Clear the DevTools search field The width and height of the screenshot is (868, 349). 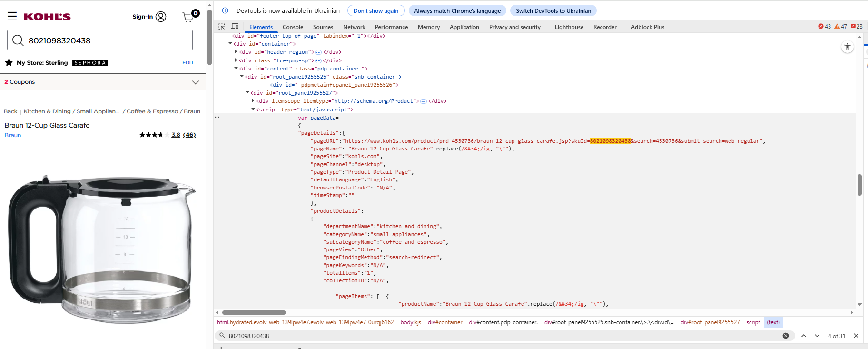tap(786, 336)
